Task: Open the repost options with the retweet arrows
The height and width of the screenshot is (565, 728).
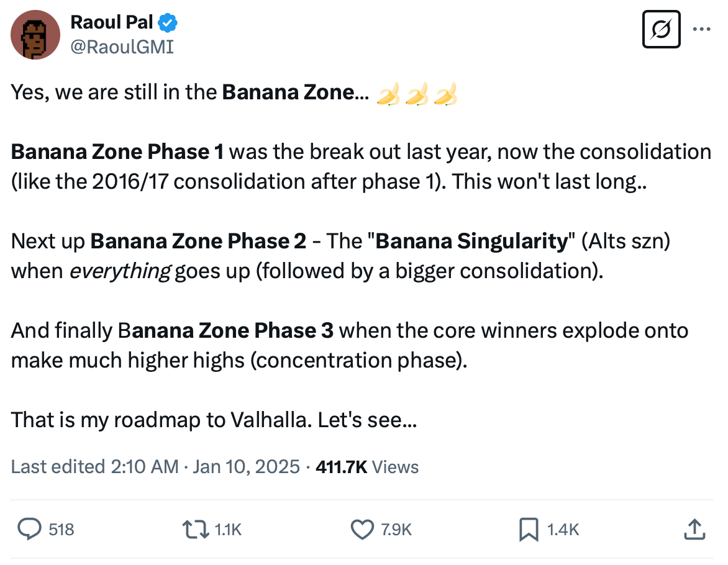Action: click(198, 530)
